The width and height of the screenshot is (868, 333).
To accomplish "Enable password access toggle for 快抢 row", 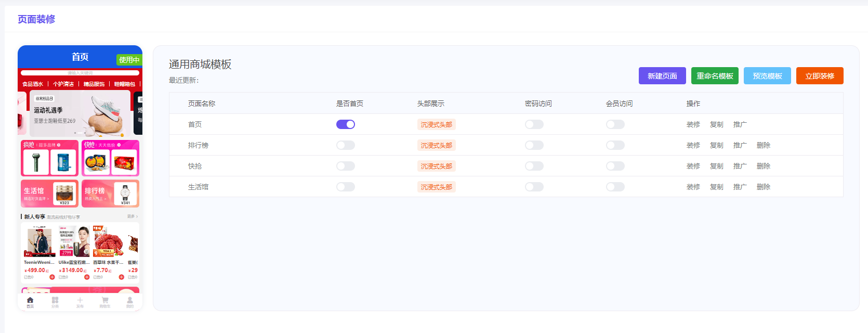I will click(534, 166).
